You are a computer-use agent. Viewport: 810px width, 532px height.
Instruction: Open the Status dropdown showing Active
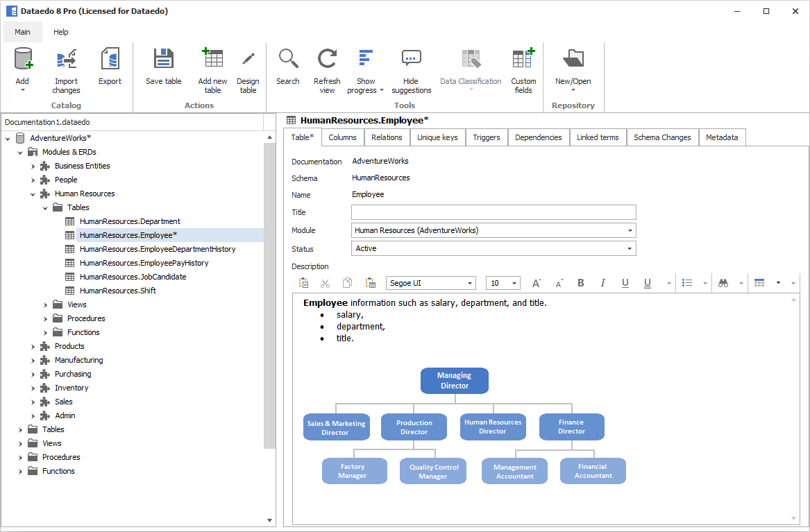[x=630, y=248]
